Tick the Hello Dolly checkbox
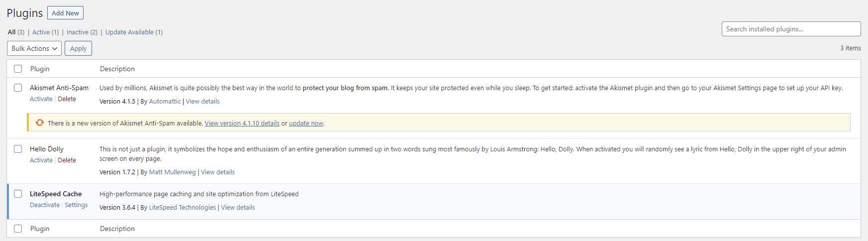 18,149
